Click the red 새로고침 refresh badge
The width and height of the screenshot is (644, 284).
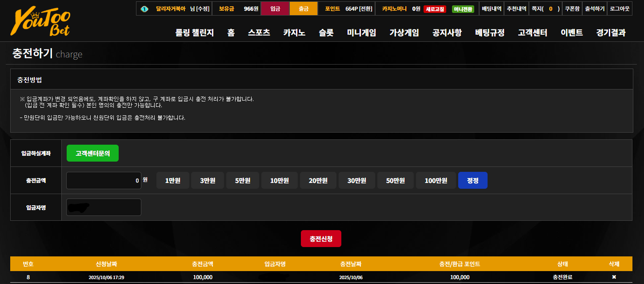coord(435,9)
